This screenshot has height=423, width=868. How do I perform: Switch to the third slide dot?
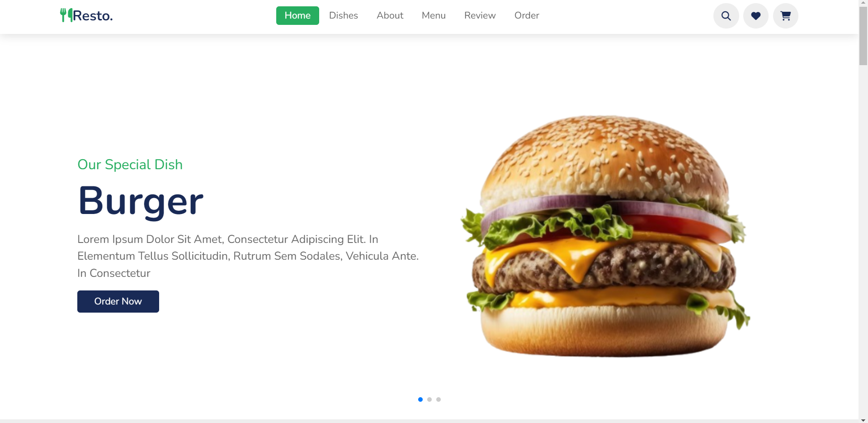click(x=439, y=399)
